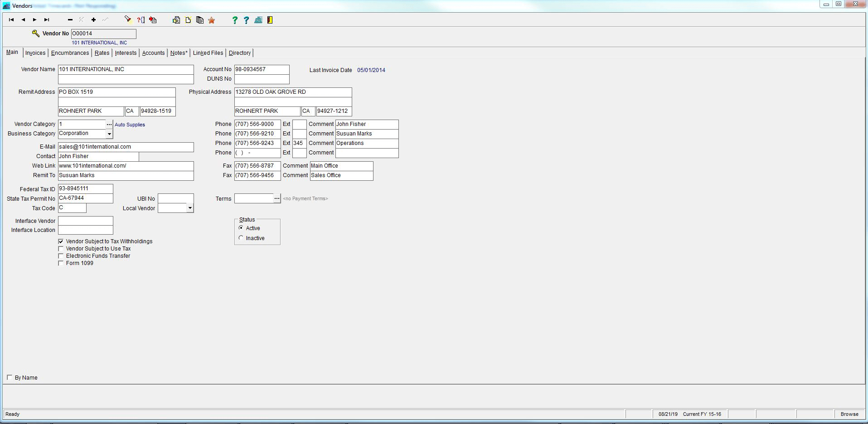This screenshot has height=424, width=868.
Task: Click the empty DUNS No field
Action: [x=262, y=79]
